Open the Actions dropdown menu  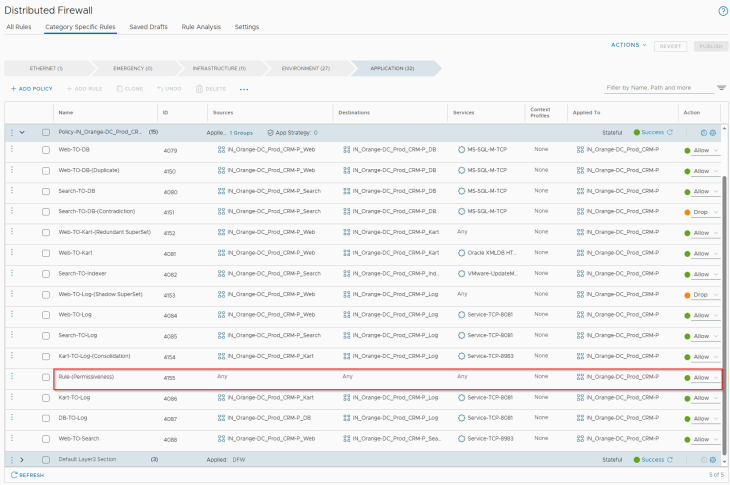pos(628,45)
